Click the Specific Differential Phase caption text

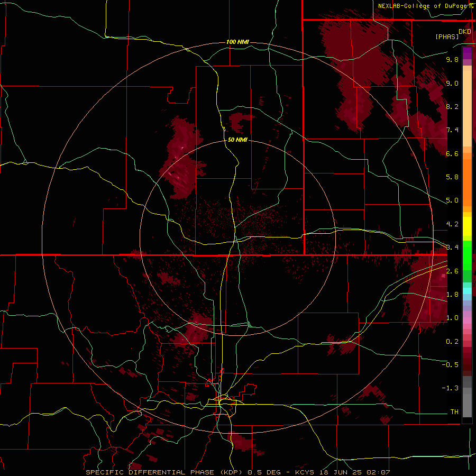click(x=238, y=472)
